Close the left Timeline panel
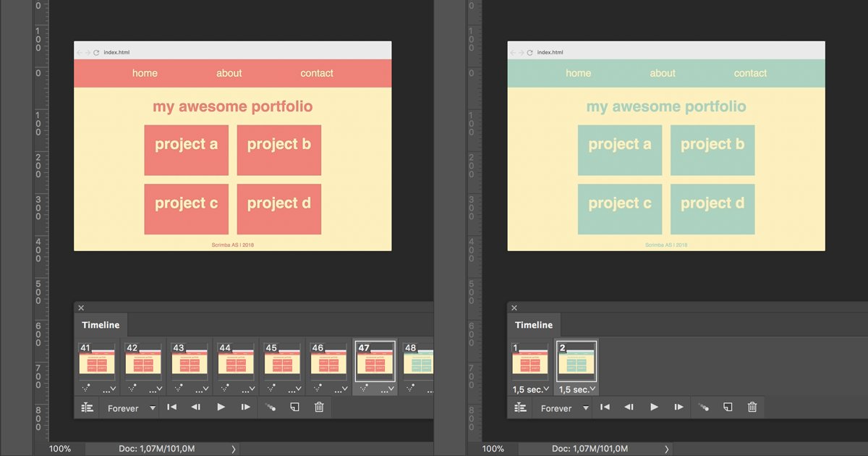 [x=81, y=308]
